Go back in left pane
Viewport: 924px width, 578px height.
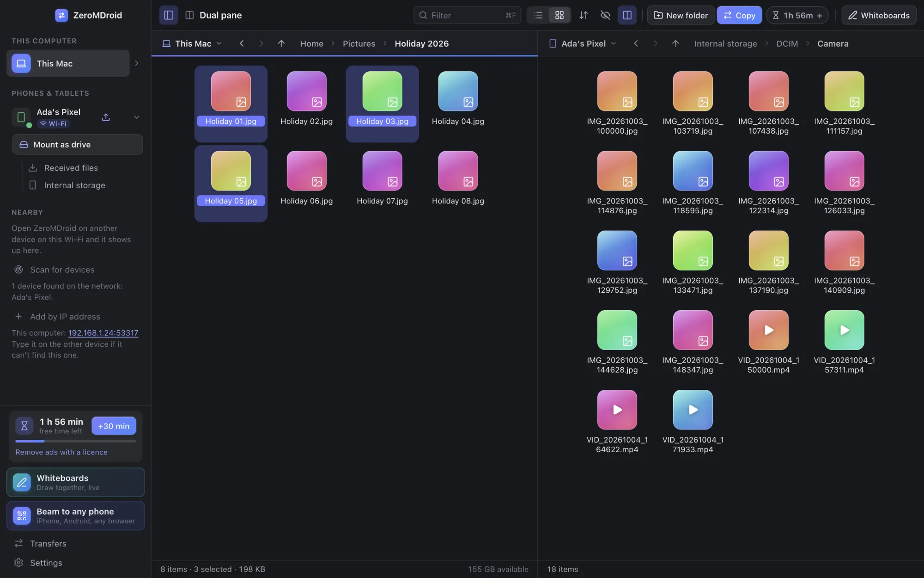click(242, 43)
